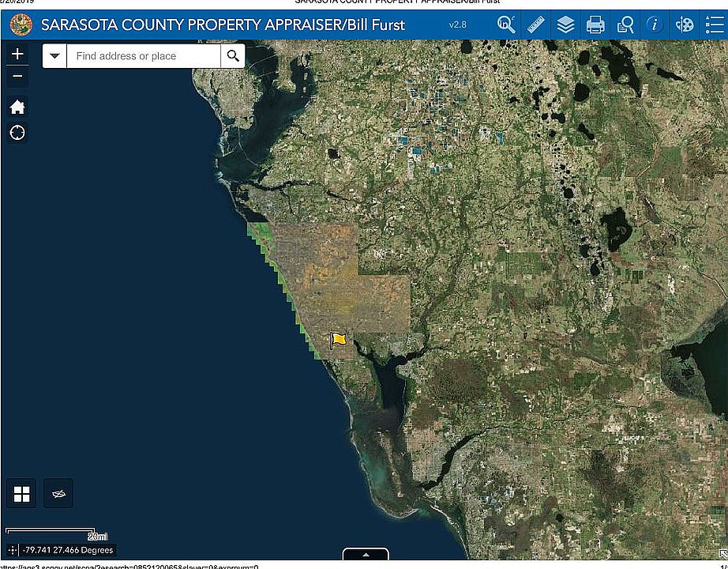The width and height of the screenshot is (728, 569).
Task: Select the ruler measurement tool
Action: coord(536,24)
